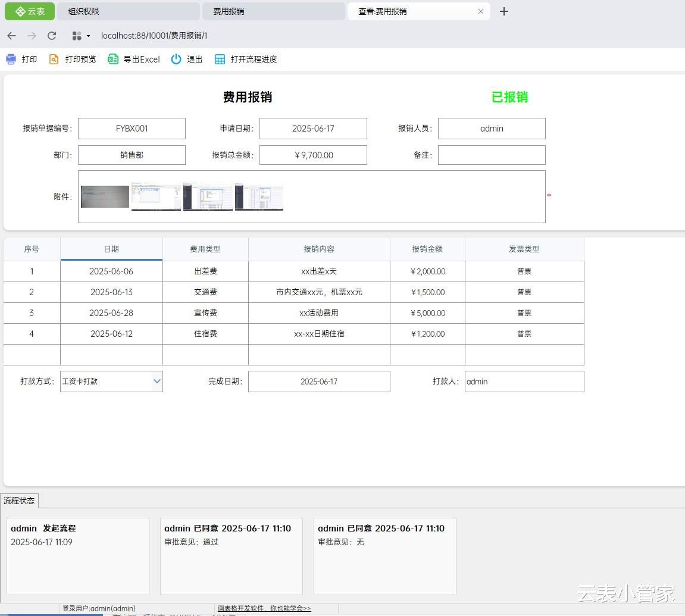685x616 pixels.
Task: Click the 报销单据编号 field FYBX001
Action: click(x=132, y=129)
